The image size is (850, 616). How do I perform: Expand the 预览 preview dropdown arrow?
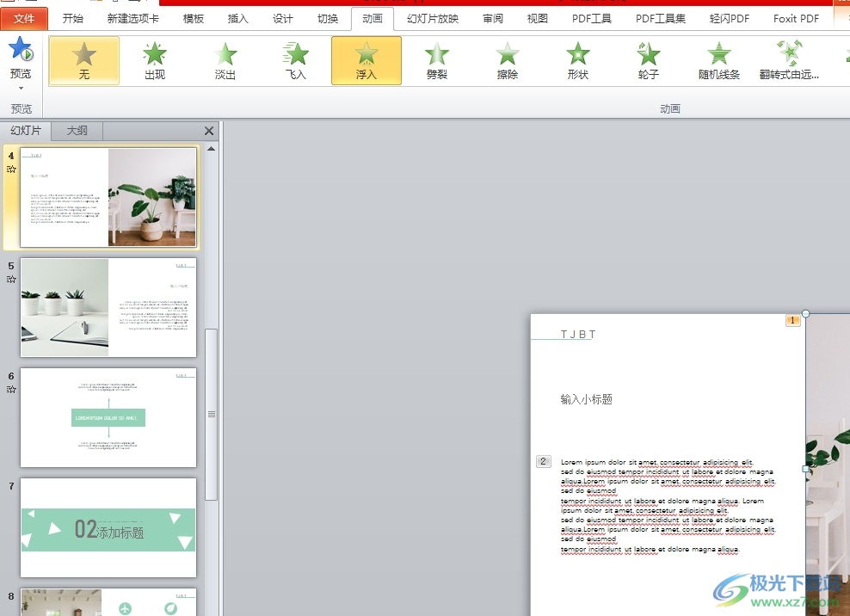[x=21, y=88]
